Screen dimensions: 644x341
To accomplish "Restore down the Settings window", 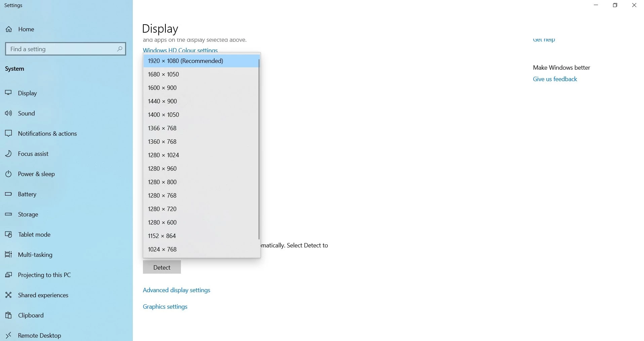I will [x=615, y=5].
